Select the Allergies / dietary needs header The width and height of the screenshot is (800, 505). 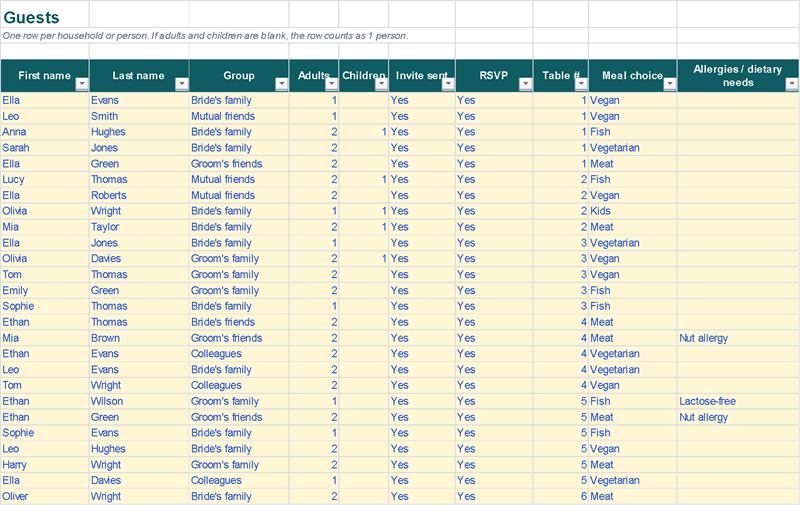(x=738, y=76)
